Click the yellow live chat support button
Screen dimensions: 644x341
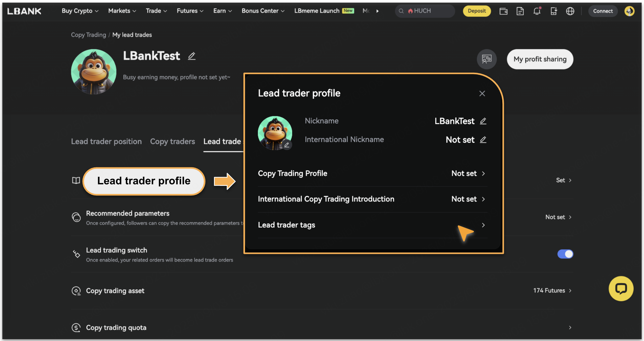coord(621,288)
